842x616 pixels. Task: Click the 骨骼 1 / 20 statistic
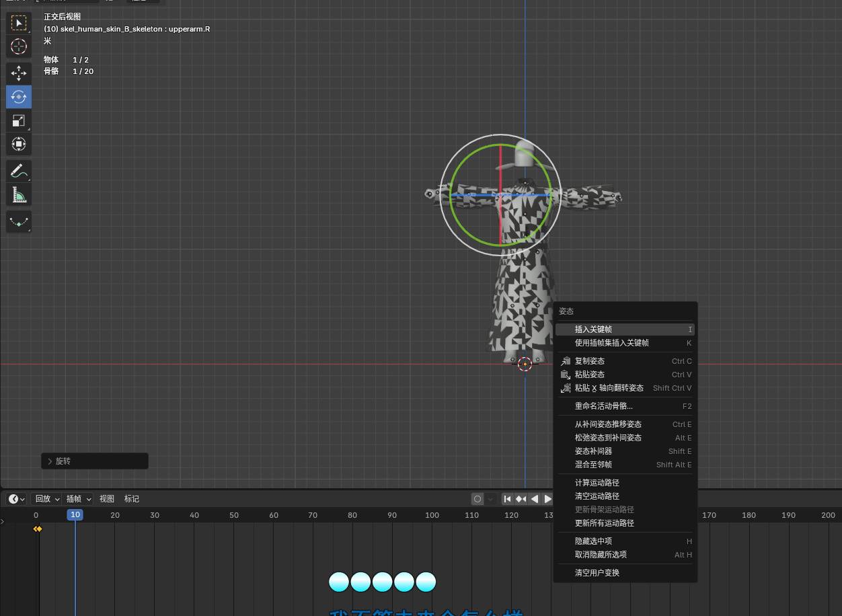click(x=69, y=71)
